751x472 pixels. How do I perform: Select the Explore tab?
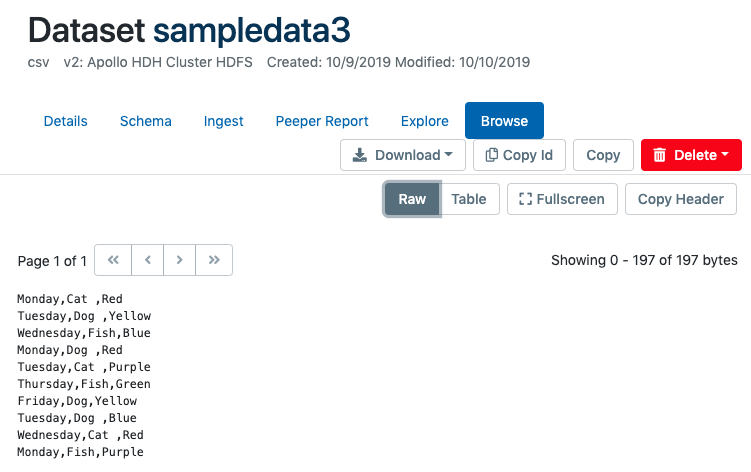424,121
